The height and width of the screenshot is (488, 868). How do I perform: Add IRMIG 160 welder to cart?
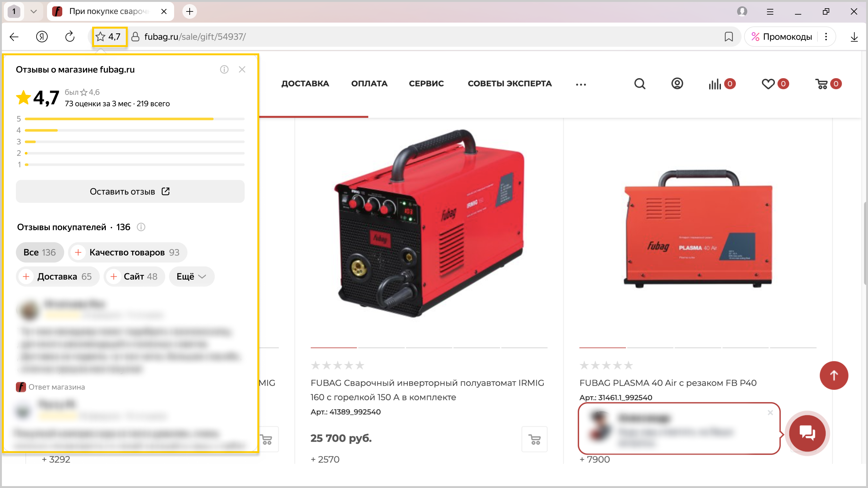(534, 439)
